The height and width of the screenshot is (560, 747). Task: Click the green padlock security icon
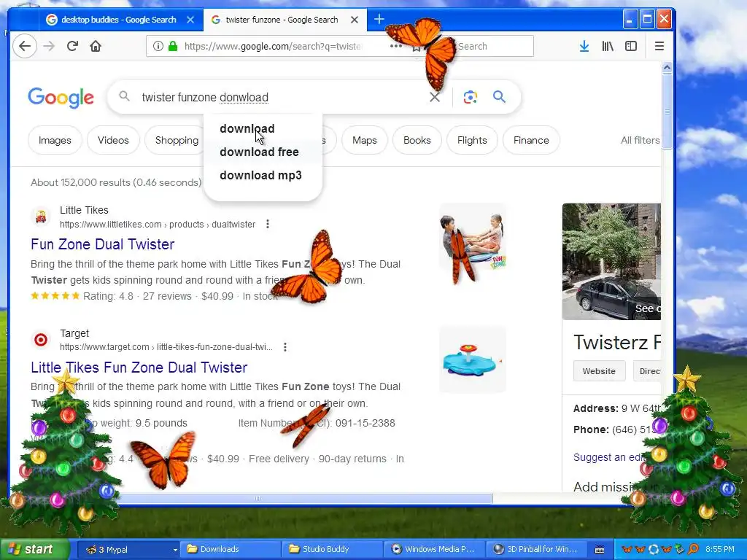[x=173, y=46]
